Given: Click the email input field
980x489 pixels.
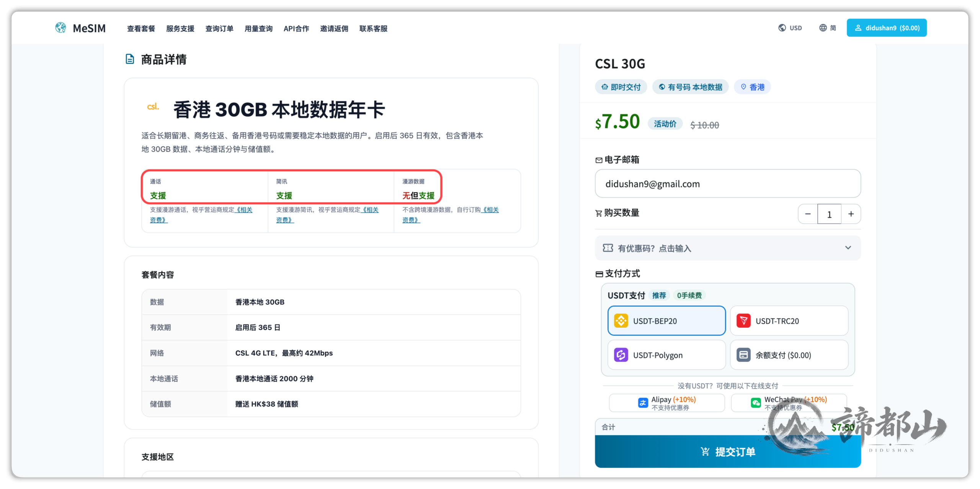Looking at the screenshot, I should [728, 183].
